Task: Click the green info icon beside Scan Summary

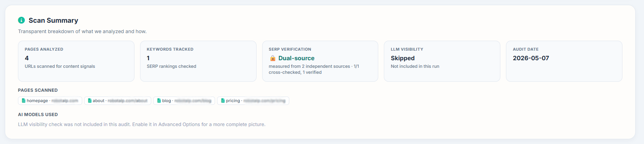Action: (x=22, y=20)
